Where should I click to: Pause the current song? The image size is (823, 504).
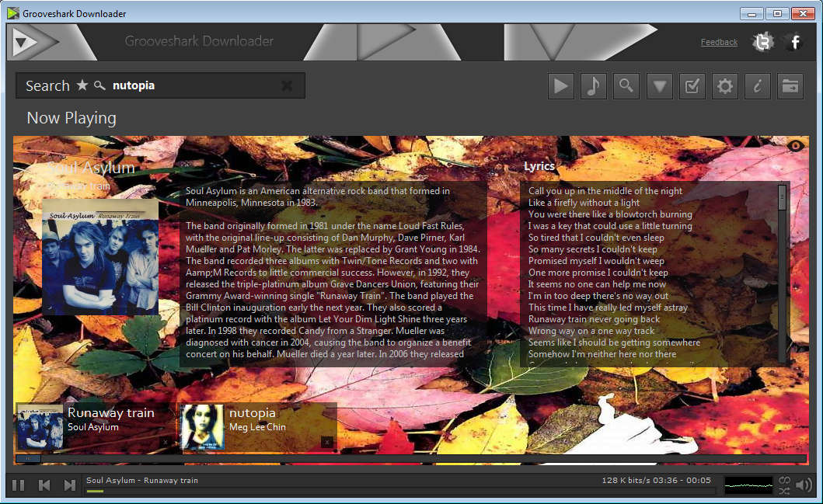tap(19, 485)
